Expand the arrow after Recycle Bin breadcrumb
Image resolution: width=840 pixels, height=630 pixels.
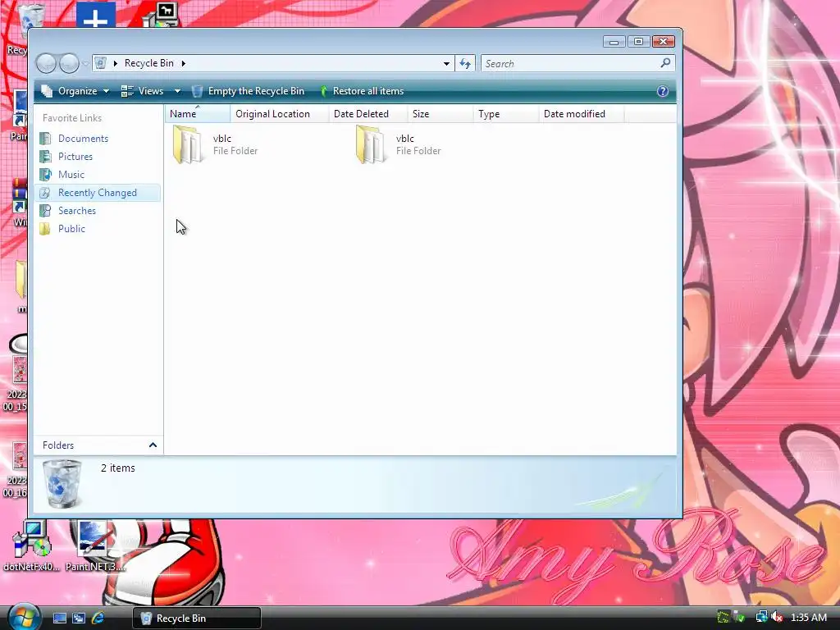183,63
